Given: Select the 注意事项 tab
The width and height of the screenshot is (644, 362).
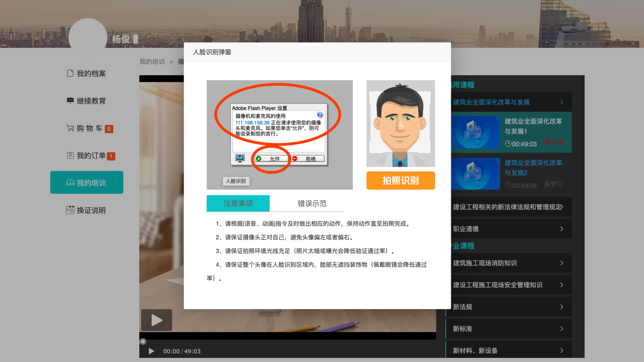Looking at the screenshot, I should pos(238,204).
